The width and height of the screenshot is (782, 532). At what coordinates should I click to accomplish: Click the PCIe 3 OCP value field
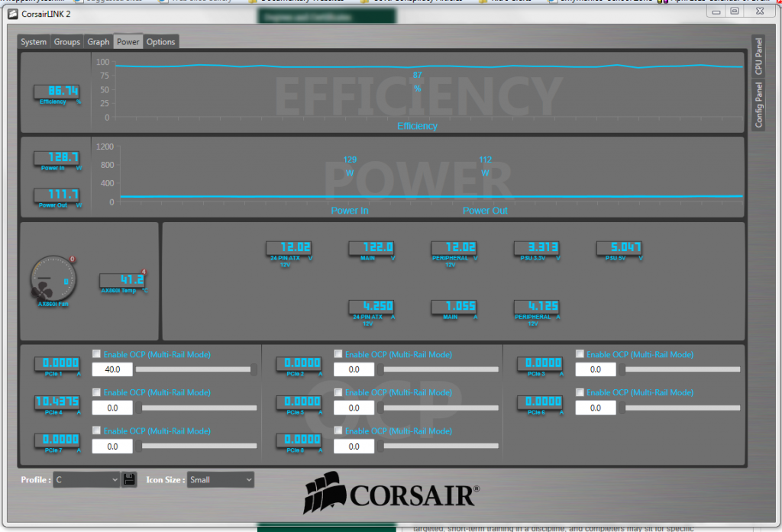596,369
